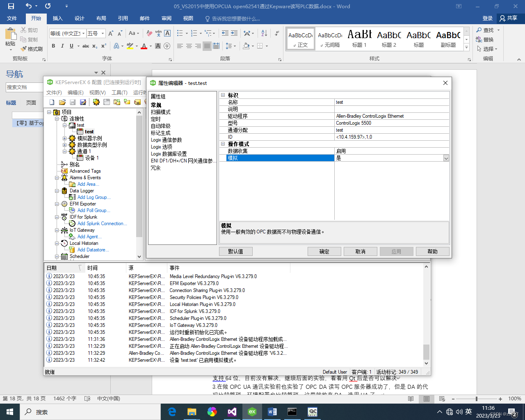Click the 搜索文档 navigation search field
Image resolution: width=525 pixels, height=420 pixels.
click(24, 87)
